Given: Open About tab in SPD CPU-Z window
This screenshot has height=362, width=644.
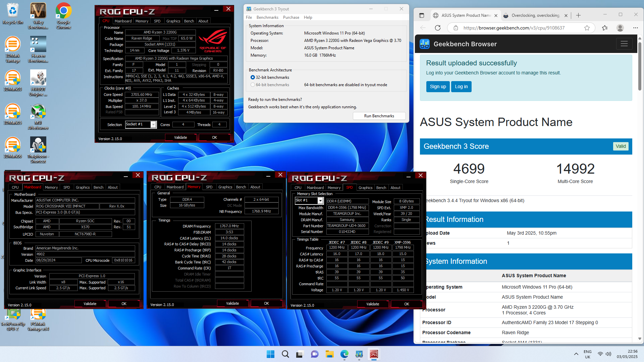Looking at the screenshot, I should [395, 188].
